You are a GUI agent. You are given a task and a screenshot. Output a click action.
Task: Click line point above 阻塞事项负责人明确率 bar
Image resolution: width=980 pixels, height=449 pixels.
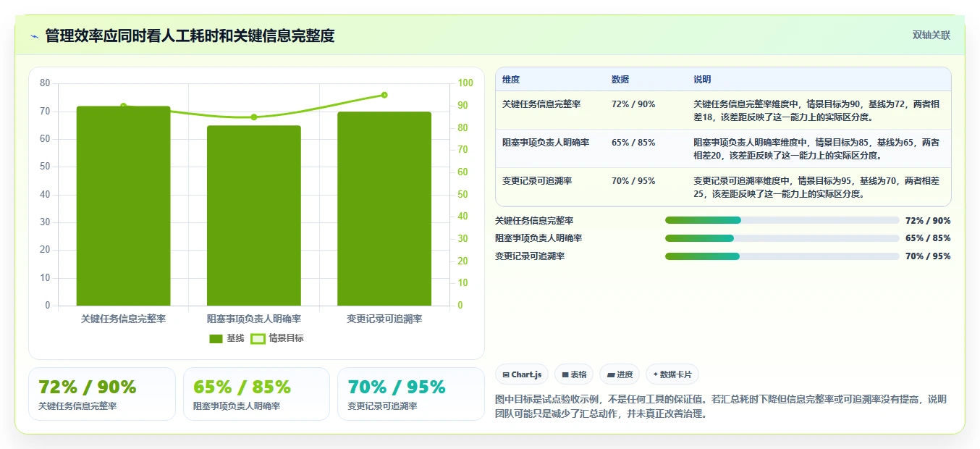coord(254,117)
